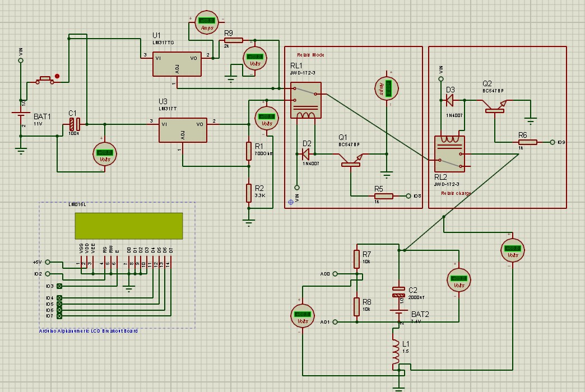585x392 pixels.
Task: Click the RL1 relay component
Action: tap(306, 100)
